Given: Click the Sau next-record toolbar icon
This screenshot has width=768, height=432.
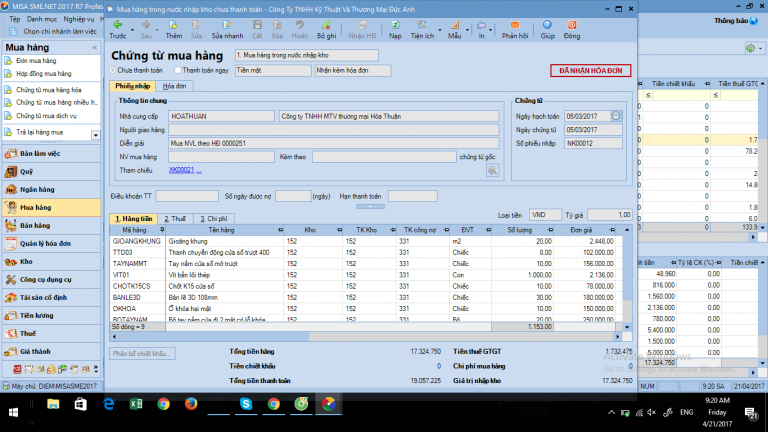Looking at the screenshot, I should pos(145,29).
